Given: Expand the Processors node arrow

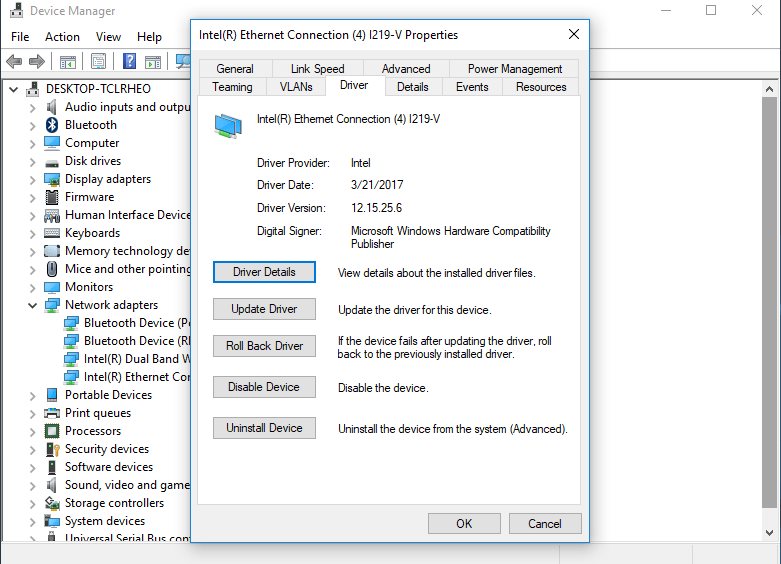Looking at the screenshot, I should (x=33, y=431).
